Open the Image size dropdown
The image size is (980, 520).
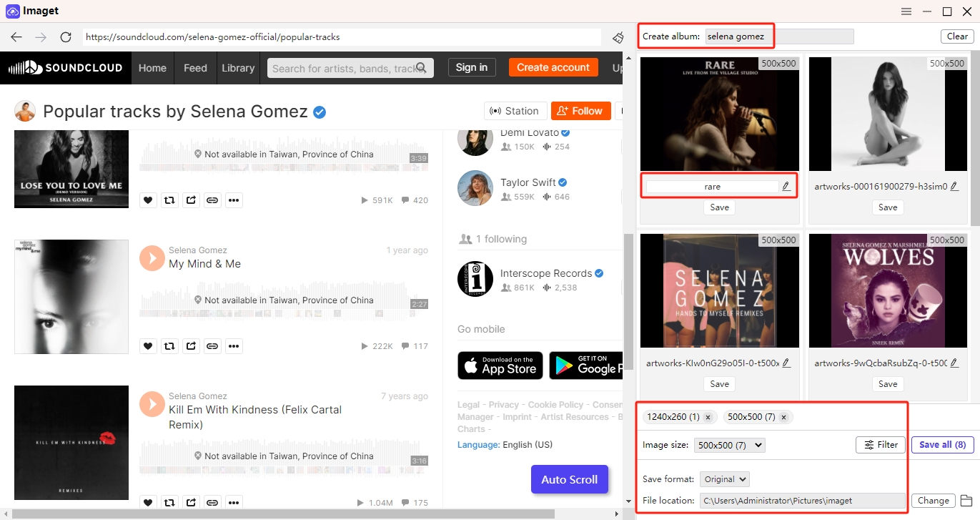(x=729, y=445)
